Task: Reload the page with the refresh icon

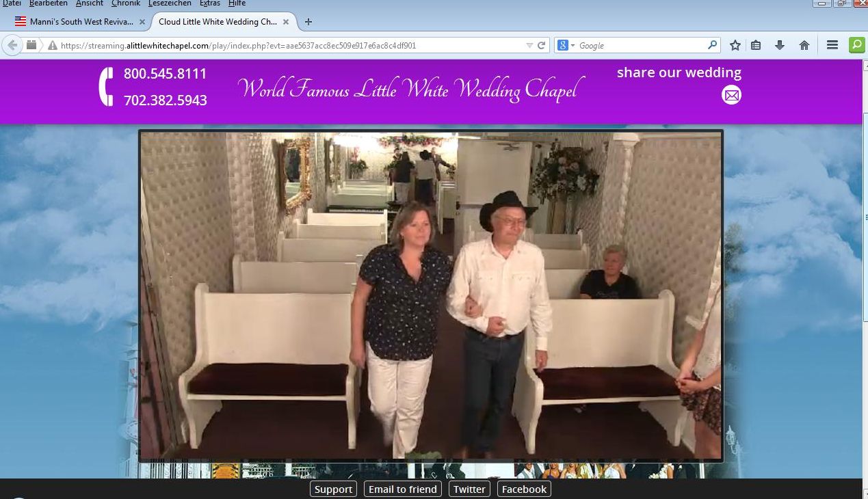Action: pos(541,45)
